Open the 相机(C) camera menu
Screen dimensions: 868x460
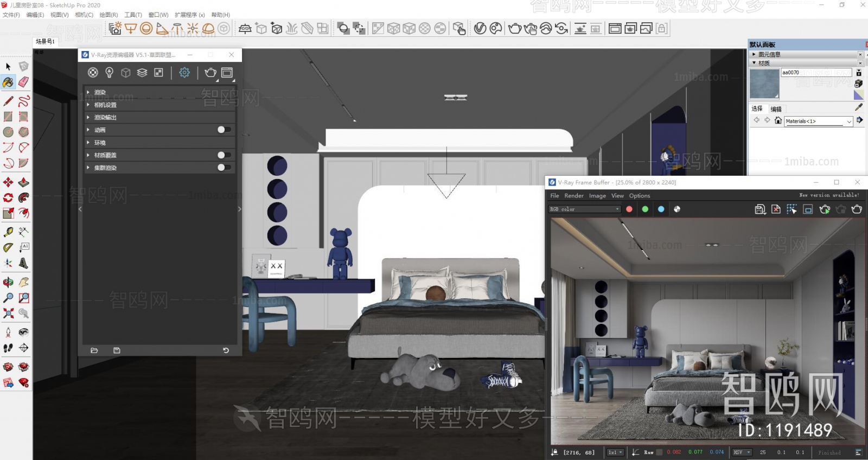click(x=84, y=15)
